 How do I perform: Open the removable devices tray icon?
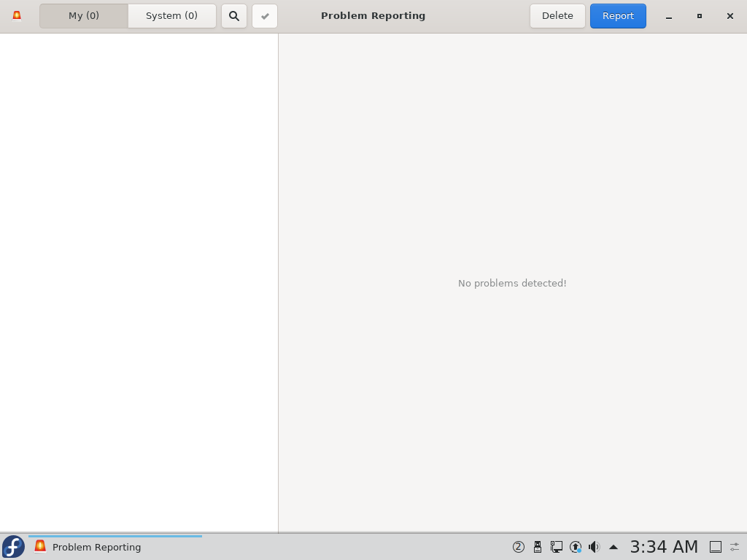[x=538, y=547]
